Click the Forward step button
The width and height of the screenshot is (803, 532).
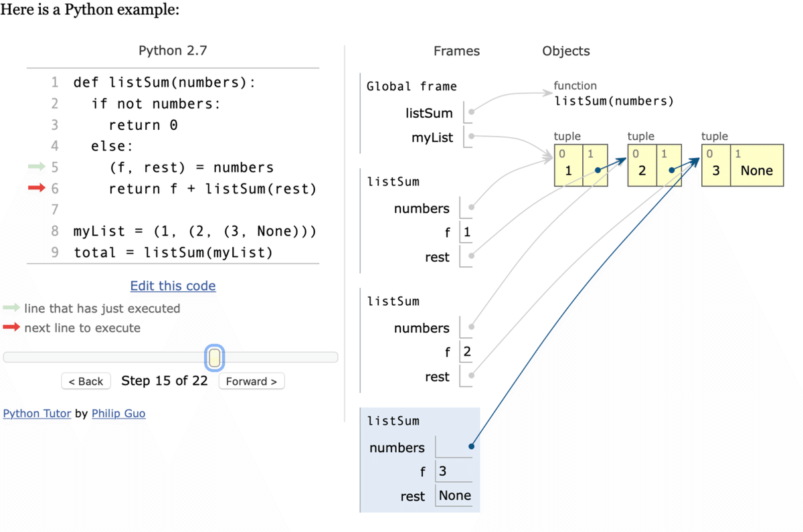(x=252, y=381)
